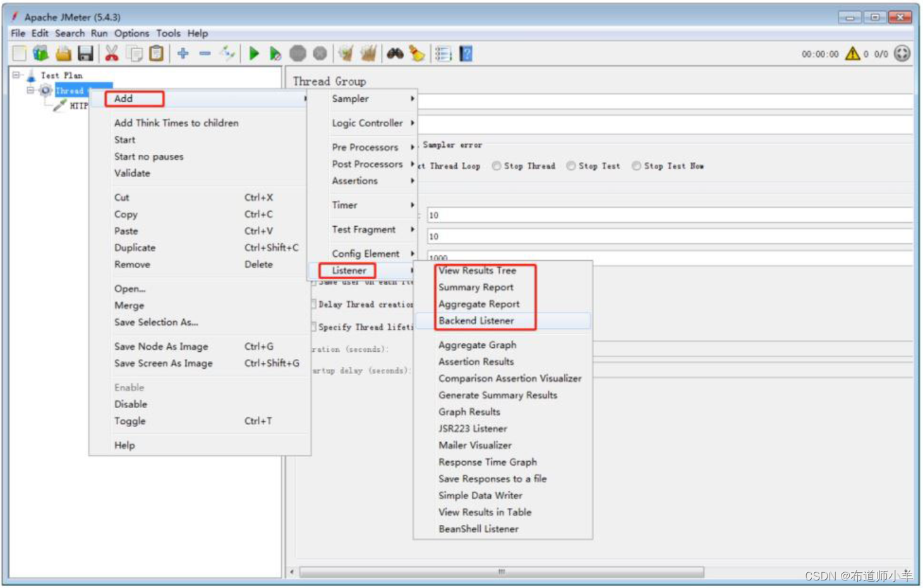Choose Response Time Graph listener

(x=503, y=462)
